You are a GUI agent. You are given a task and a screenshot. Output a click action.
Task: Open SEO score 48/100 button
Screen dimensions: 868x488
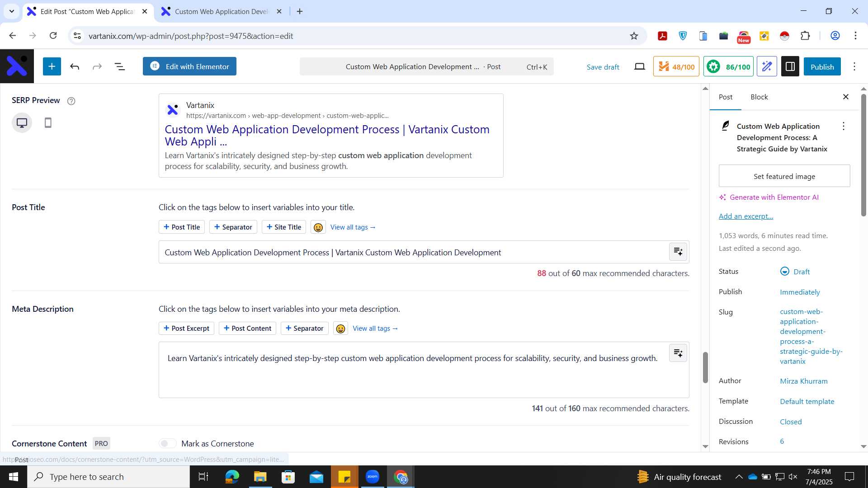click(x=676, y=66)
